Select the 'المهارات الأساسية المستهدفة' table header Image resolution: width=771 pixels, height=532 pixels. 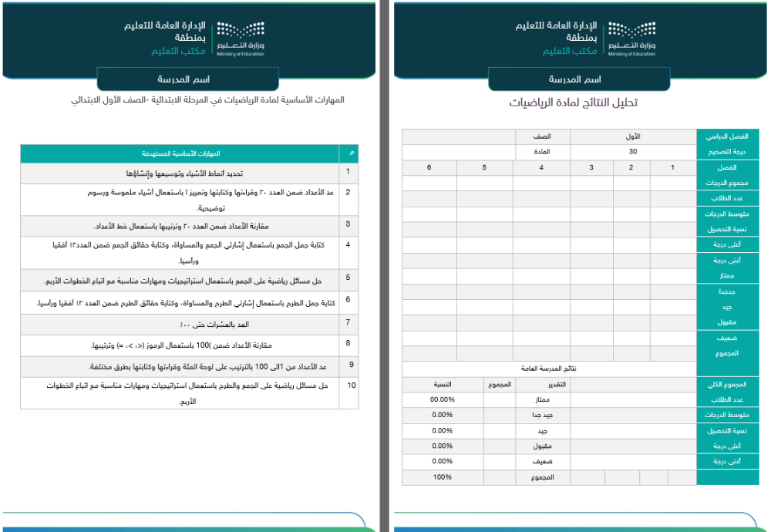coord(180,153)
